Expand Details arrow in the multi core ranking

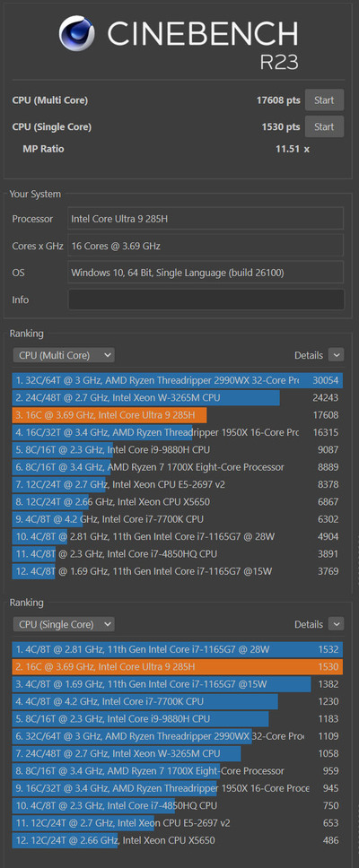coord(336,355)
